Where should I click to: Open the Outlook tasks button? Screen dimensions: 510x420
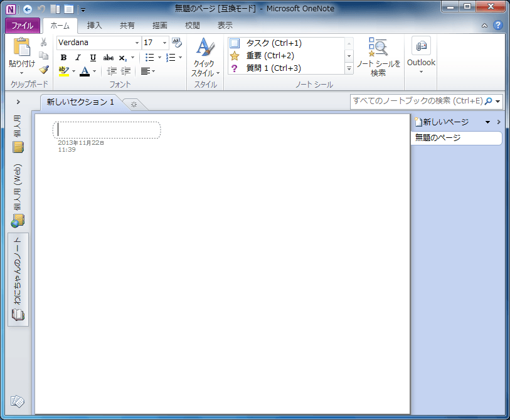[x=421, y=55]
